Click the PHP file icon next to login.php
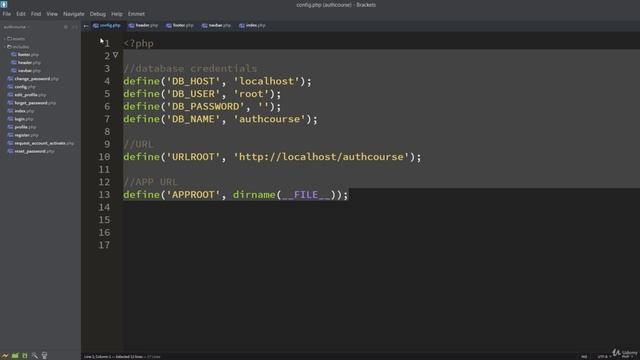 pyautogui.click(x=10, y=119)
